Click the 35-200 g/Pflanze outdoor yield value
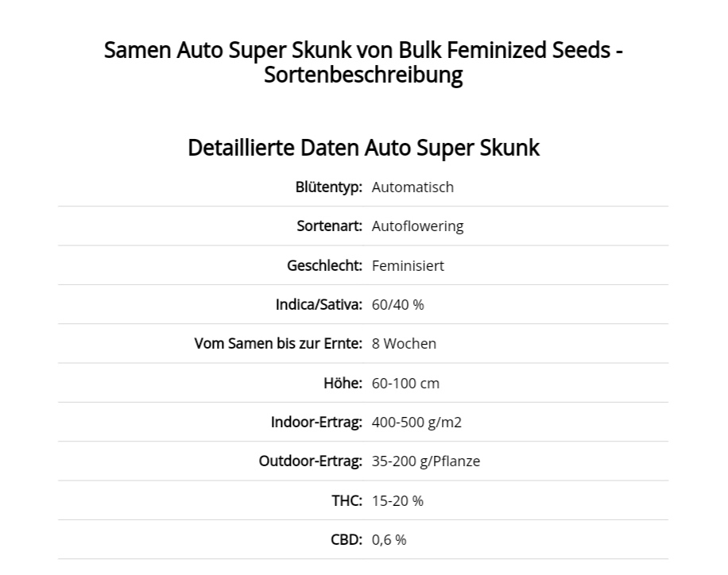Image resolution: width=728 pixels, height=575 pixels. 426,461
